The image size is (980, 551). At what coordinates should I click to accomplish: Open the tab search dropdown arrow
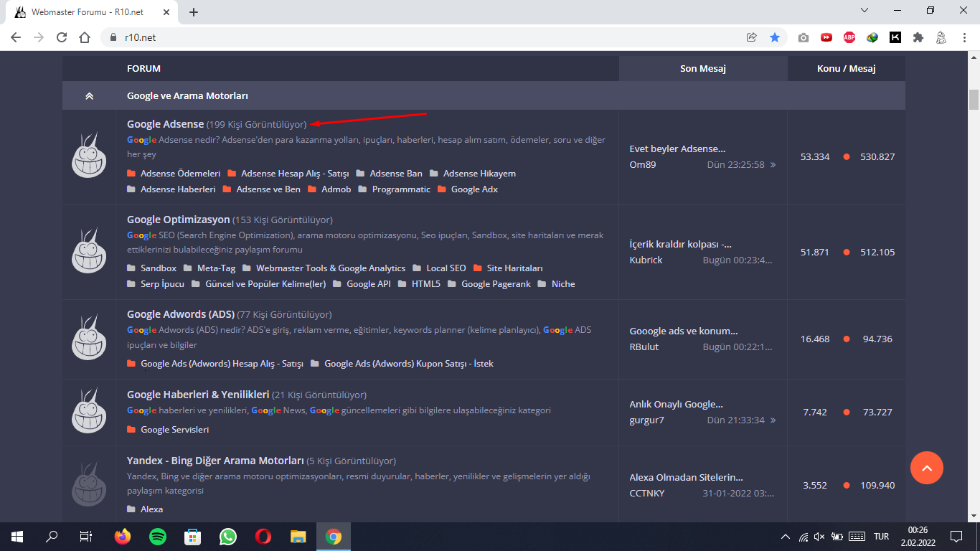click(x=864, y=11)
